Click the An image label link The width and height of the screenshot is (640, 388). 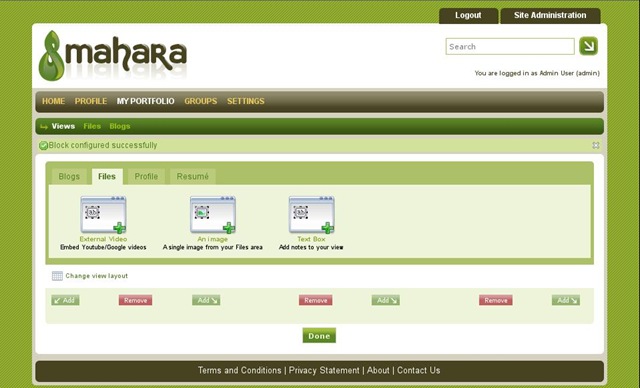pyautogui.click(x=213, y=239)
